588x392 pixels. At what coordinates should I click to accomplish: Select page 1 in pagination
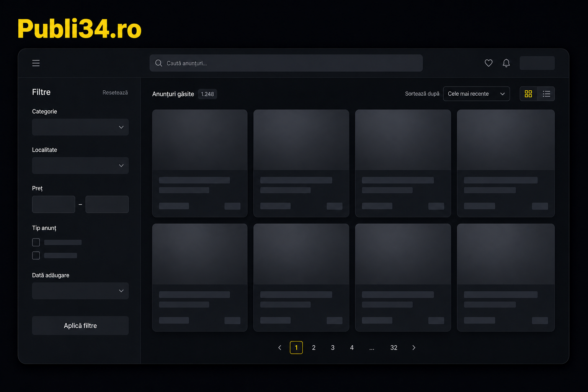(296, 348)
